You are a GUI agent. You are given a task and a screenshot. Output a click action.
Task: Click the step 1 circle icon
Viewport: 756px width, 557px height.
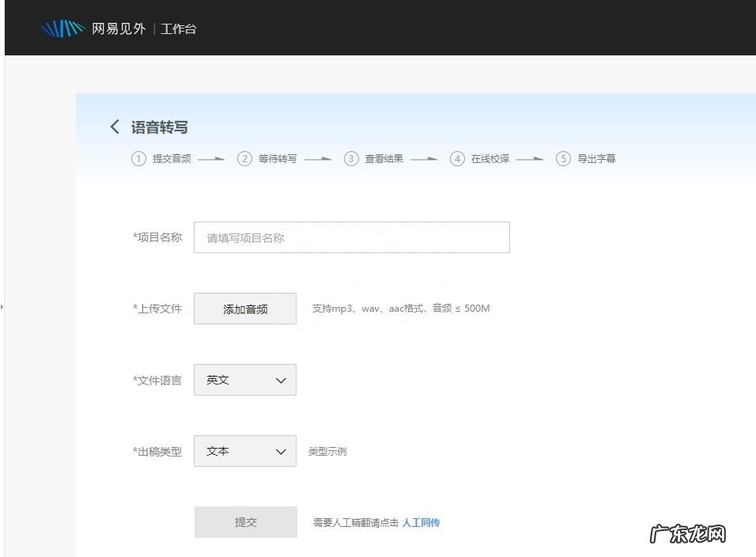coord(138,158)
